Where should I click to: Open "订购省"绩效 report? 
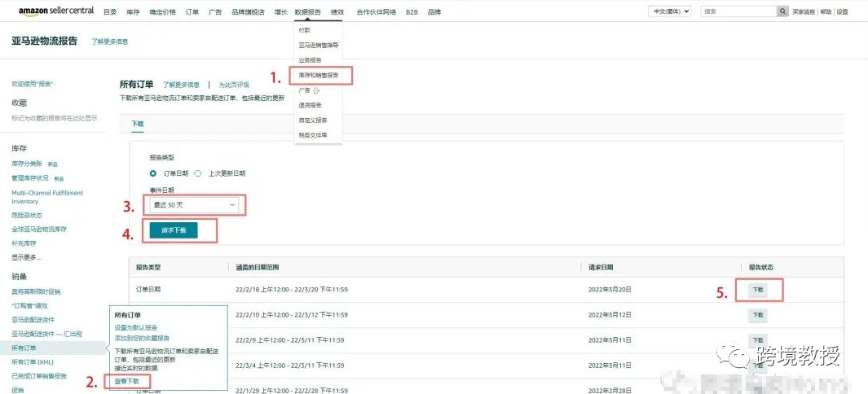(x=30, y=305)
